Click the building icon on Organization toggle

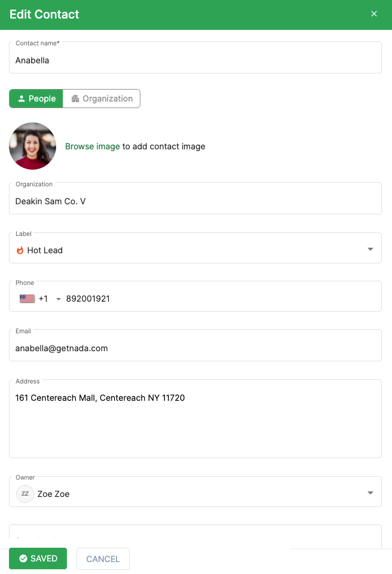(75, 99)
